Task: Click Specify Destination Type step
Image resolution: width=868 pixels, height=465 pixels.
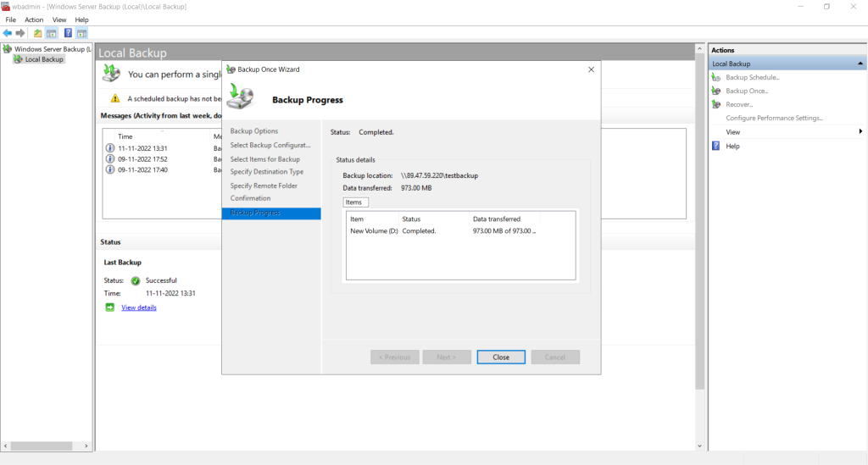Action: pos(267,172)
